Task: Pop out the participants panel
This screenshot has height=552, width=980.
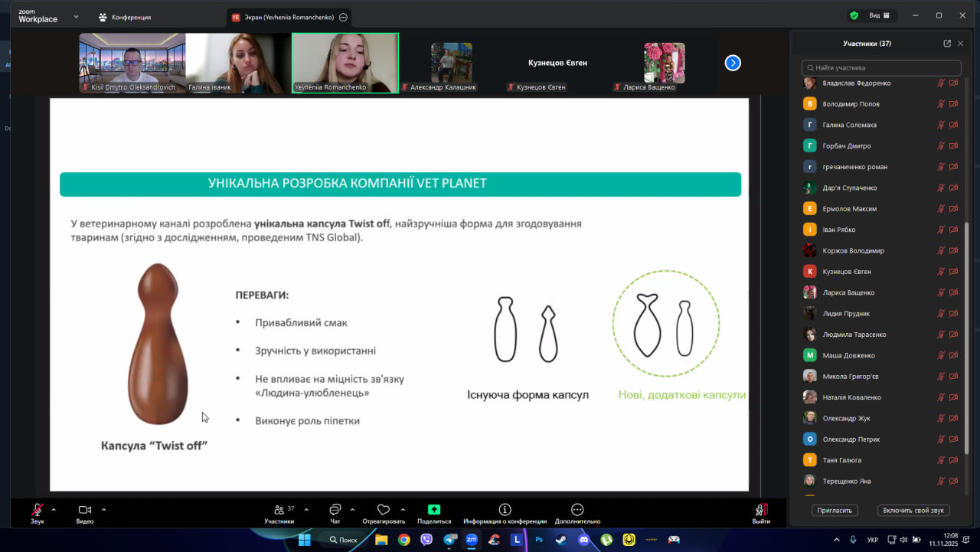Action: tap(947, 44)
